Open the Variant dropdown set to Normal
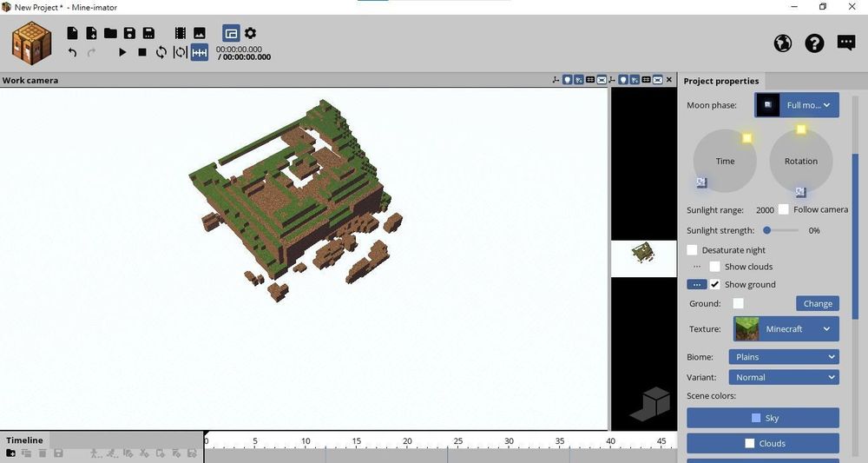The image size is (868, 463). coord(784,377)
